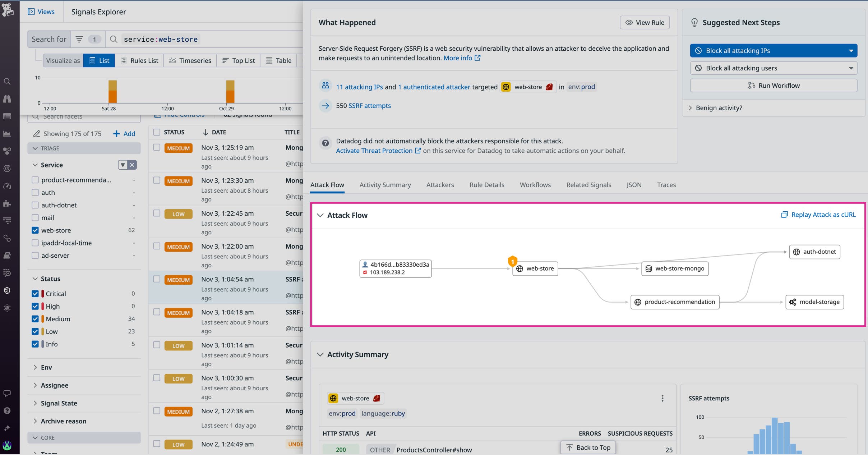Screen dimensions: 868x455
Task: Open the Block all attacking IPs dropdown arrow
Action: [851, 51]
